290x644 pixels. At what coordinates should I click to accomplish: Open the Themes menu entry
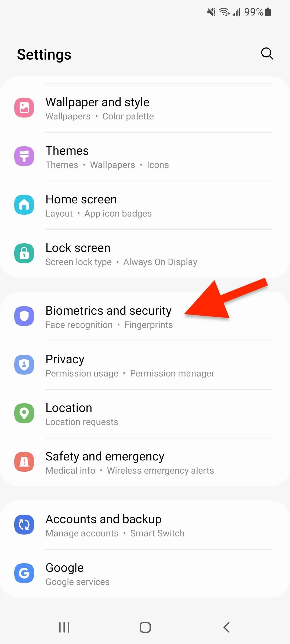click(x=145, y=157)
